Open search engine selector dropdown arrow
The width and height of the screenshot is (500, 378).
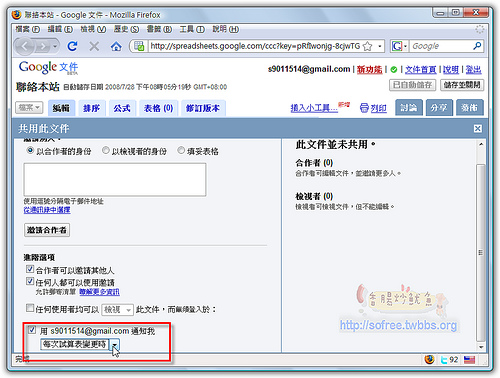pyautogui.click(x=405, y=46)
